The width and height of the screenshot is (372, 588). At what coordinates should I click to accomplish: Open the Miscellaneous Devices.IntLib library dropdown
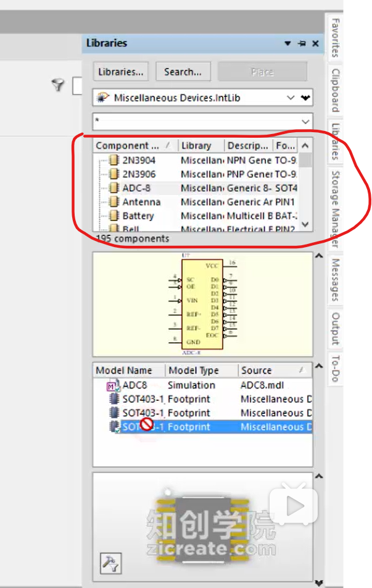291,98
